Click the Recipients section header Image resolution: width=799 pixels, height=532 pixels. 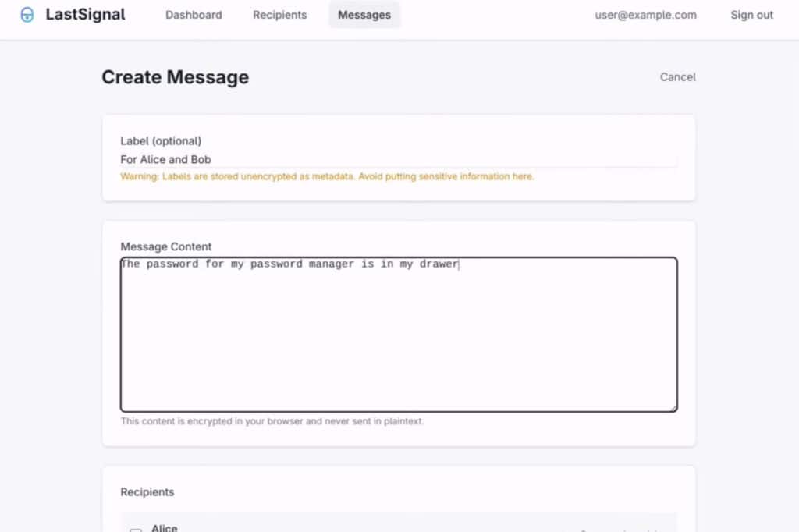(147, 492)
